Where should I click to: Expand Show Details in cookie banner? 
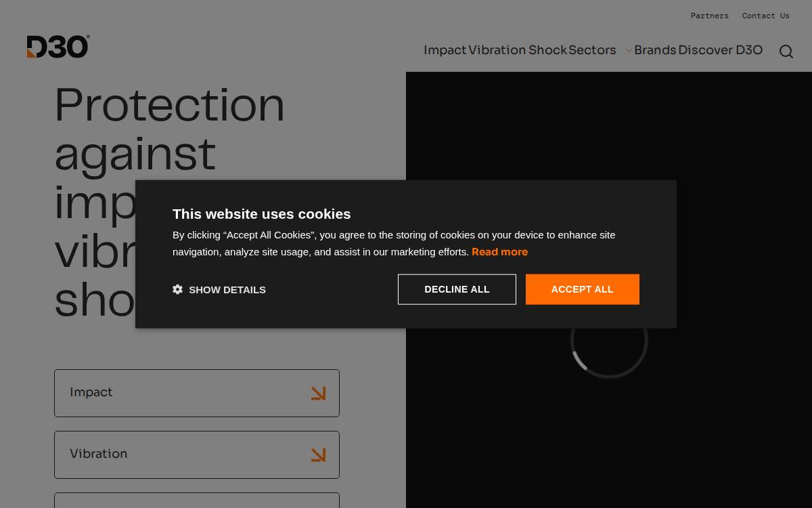click(x=219, y=289)
